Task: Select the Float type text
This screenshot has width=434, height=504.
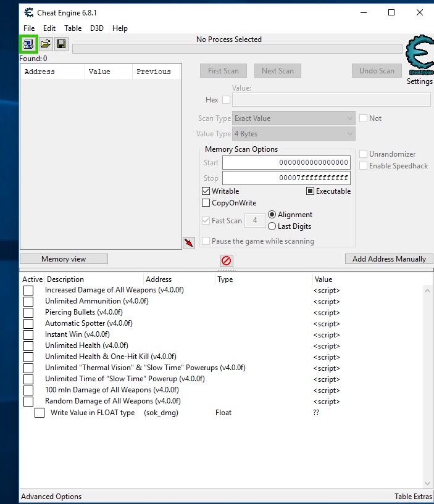Action: [223, 413]
